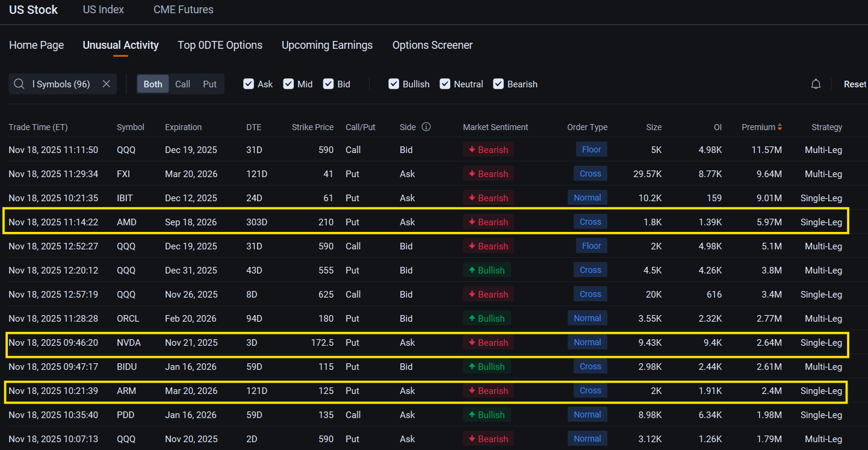Sort by Premium using its sort arrows
The height and width of the screenshot is (450, 868).
[780, 127]
